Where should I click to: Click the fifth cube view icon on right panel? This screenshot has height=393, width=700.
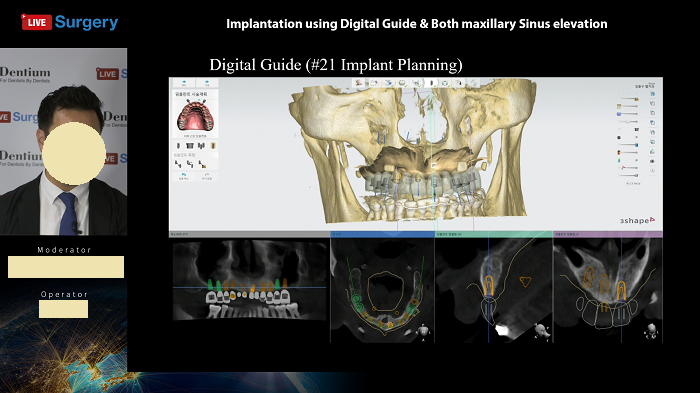[652, 132]
